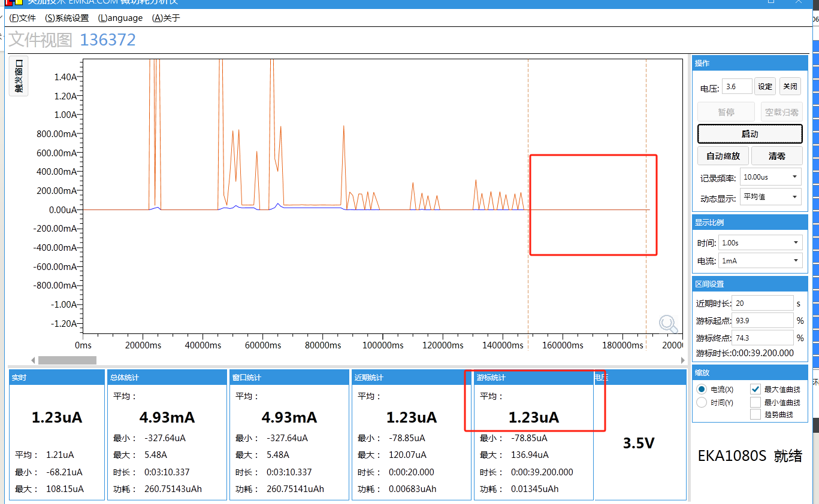Open the 记录频率 10.00us dropdown
819x504 pixels.
(770, 177)
